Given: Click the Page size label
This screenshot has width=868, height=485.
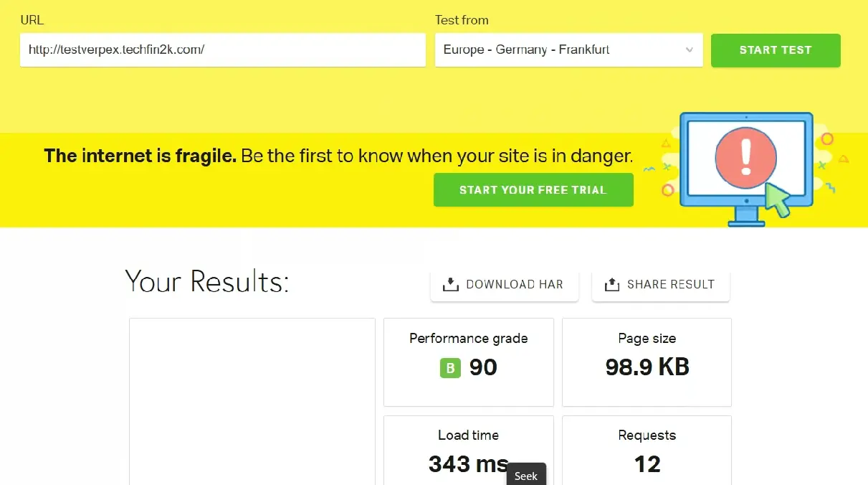Looking at the screenshot, I should tap(647, 338).
